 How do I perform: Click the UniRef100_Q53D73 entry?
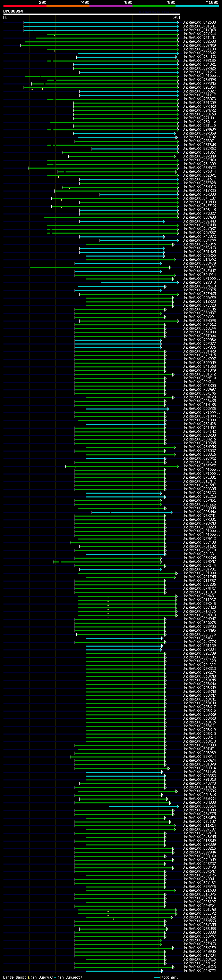pyautogui.click(x=199, y=99)
